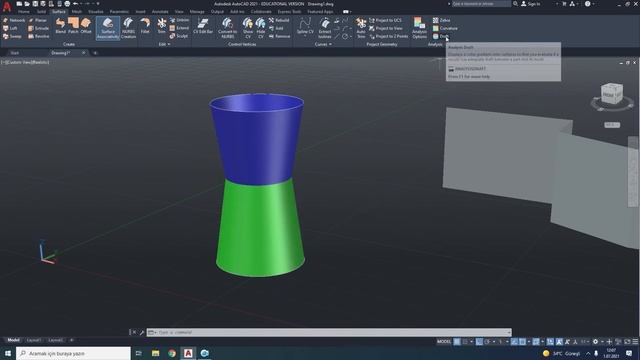Select the Sweep surface tool
The width and height of the screenshot is (640, 360).
point(12,36)
